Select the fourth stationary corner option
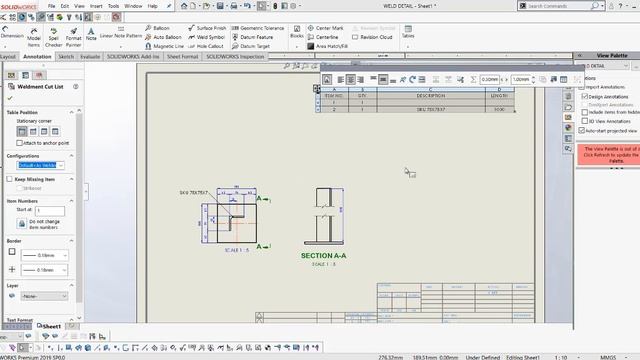The image size is (640, 360). [55, 131]
